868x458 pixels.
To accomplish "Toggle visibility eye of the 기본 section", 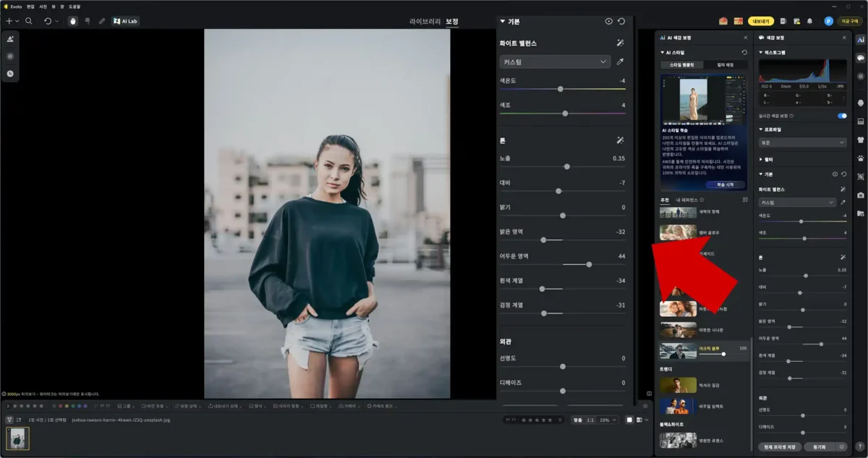I will (x=608, y=22).
